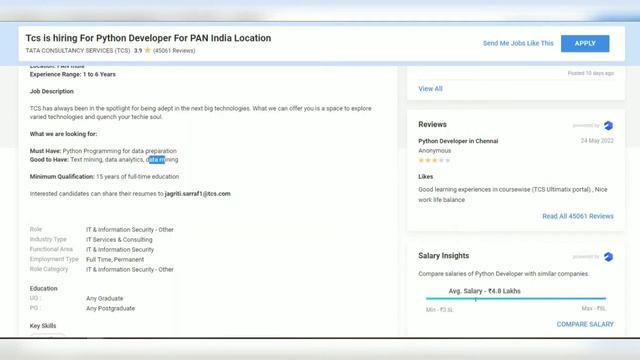Click the 'Key Skills' heading
The width and height of the screenshot is (640, 360).
point(43,326)
